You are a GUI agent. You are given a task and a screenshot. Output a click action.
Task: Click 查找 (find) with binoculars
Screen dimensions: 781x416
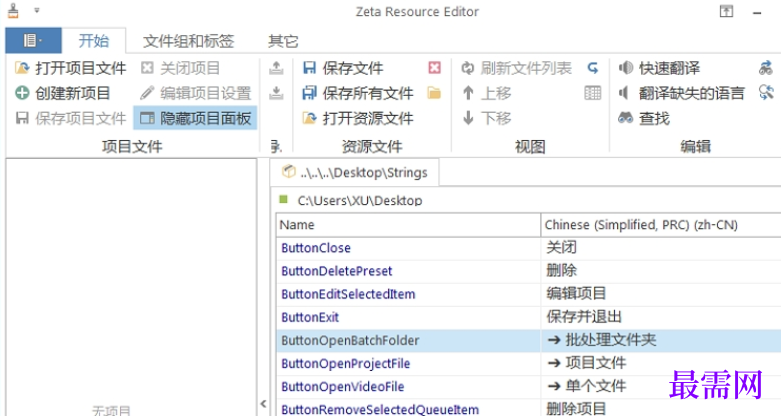[x=644, y=118]
